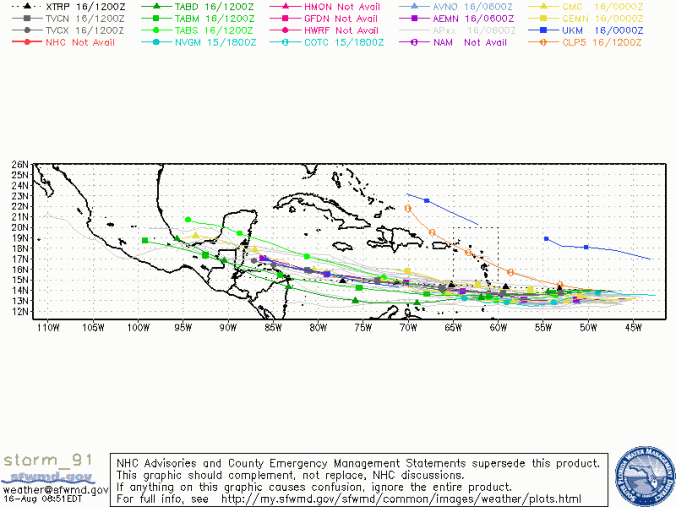Image resolution: width=676 pixels, height=507 pixels.
Task: Click the TABD green triangle legend marker
Action: (156, 6)
